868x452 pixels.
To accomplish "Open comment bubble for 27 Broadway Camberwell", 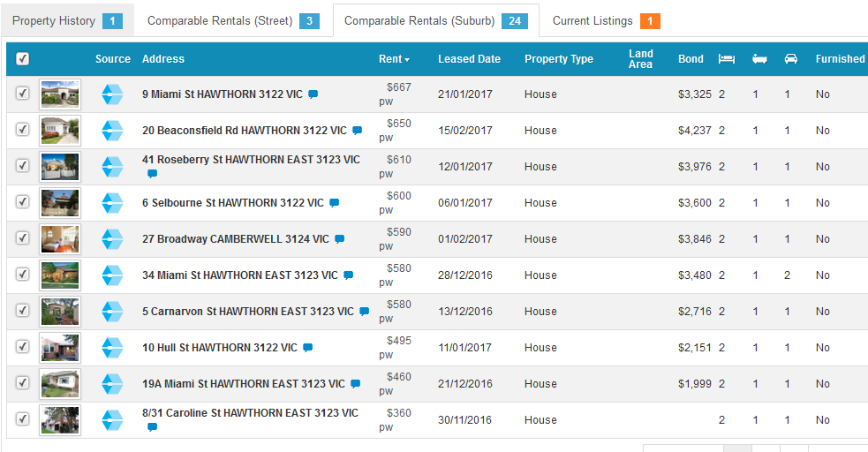I will click(339, 239).
